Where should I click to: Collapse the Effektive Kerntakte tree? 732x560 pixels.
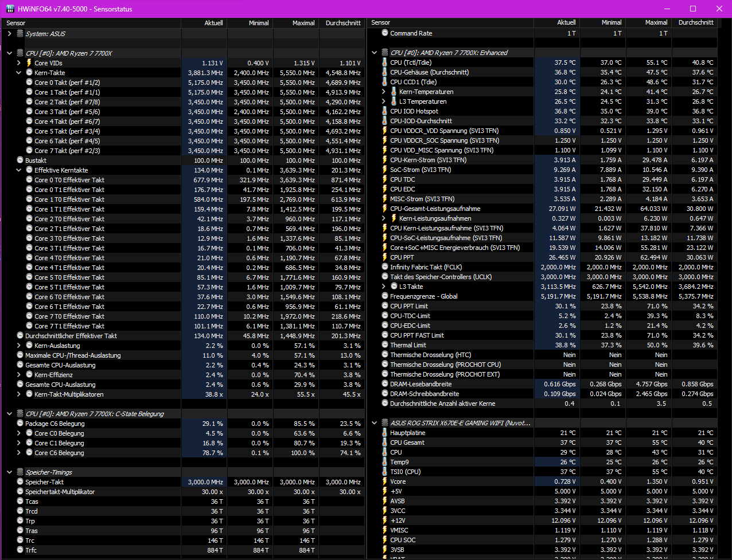(18, 170)
